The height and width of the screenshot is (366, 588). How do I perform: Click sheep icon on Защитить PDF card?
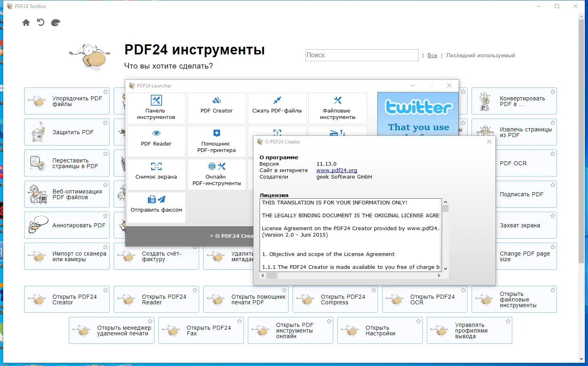(x=38, y=132)
